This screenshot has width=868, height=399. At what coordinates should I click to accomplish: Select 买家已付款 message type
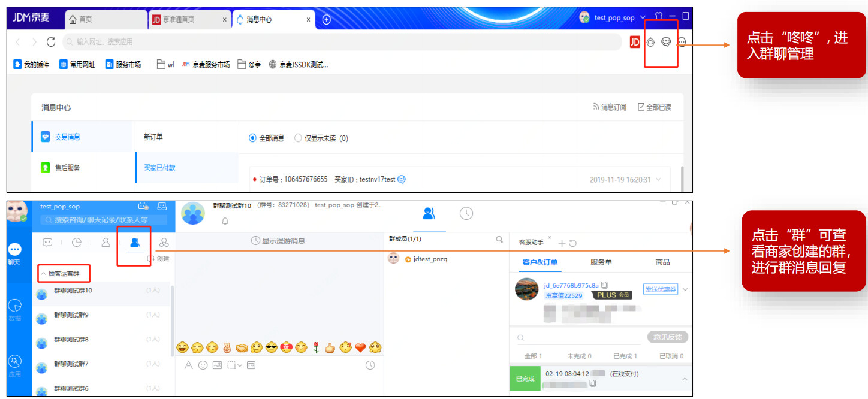point(186,168)
